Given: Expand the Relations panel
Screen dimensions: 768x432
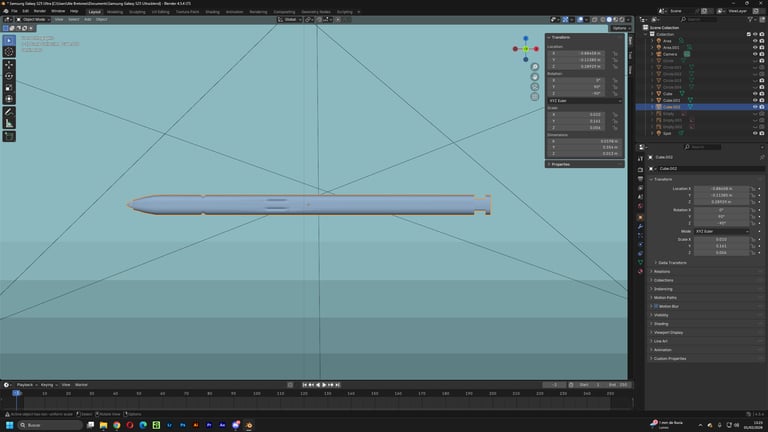Looking at the screenshot, I should coord(661,272).
